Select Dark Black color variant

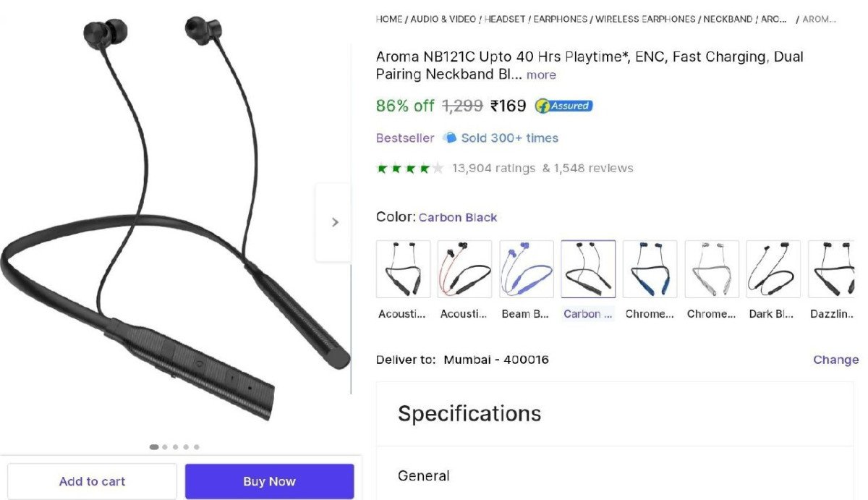pyautogui.click(x=773, y=269)
